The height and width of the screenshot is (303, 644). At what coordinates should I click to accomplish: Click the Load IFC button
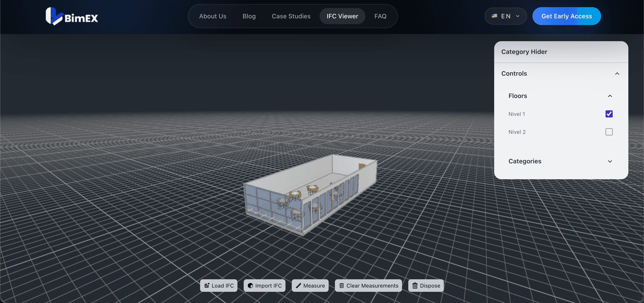pyautogui.click(x=219, y=286)
